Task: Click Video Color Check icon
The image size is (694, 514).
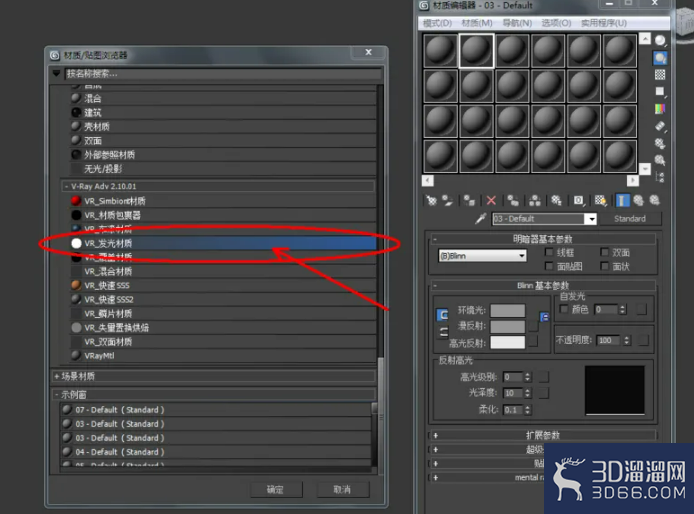Action: 660,108
